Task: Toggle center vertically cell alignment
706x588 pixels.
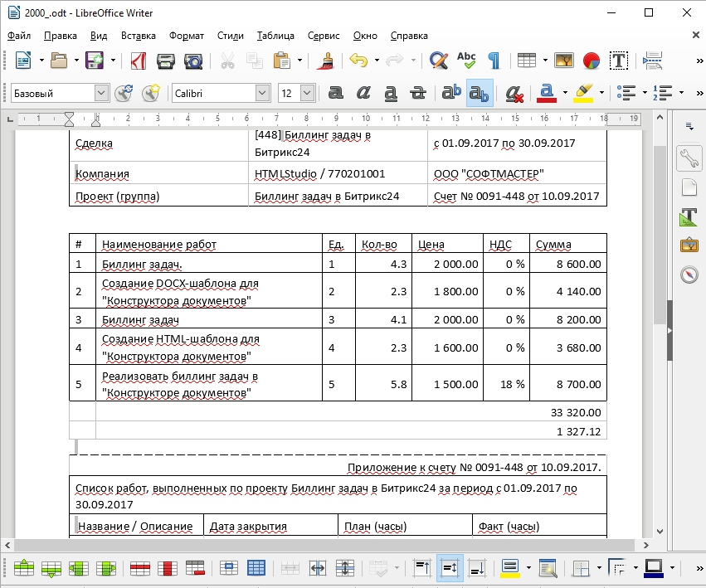Action: pyautogui.click(x=450, y=568)
